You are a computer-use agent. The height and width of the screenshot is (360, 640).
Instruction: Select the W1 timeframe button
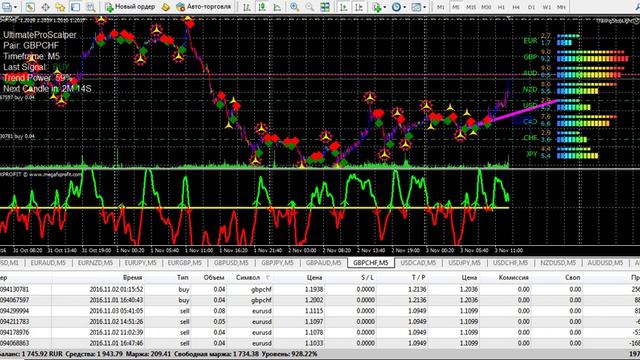[x=546, y=7]
